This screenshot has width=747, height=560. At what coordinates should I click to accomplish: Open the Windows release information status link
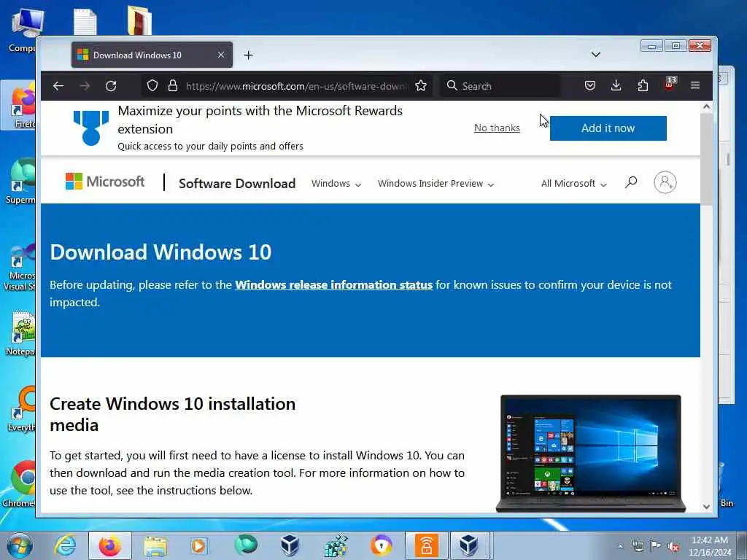point(333,285)
